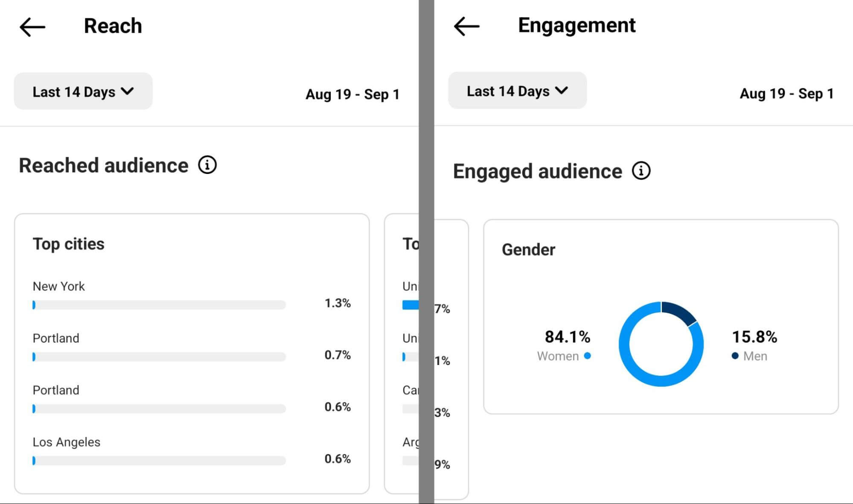Image resolution: width=853 pixels, height=504 pixels.
Task: Open the Last 14 Days filter on Engagement
Action: click(517, 90)
